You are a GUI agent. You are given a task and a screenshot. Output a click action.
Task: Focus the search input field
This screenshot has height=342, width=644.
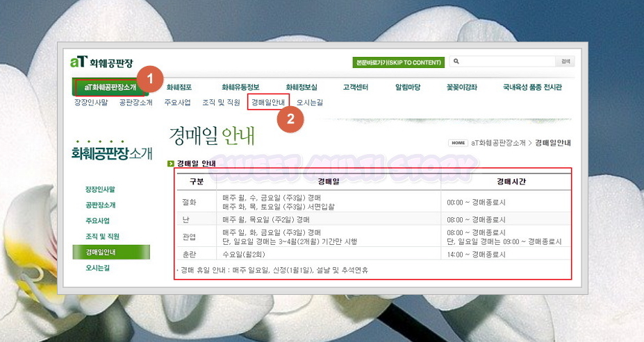[x=503, y=62]
